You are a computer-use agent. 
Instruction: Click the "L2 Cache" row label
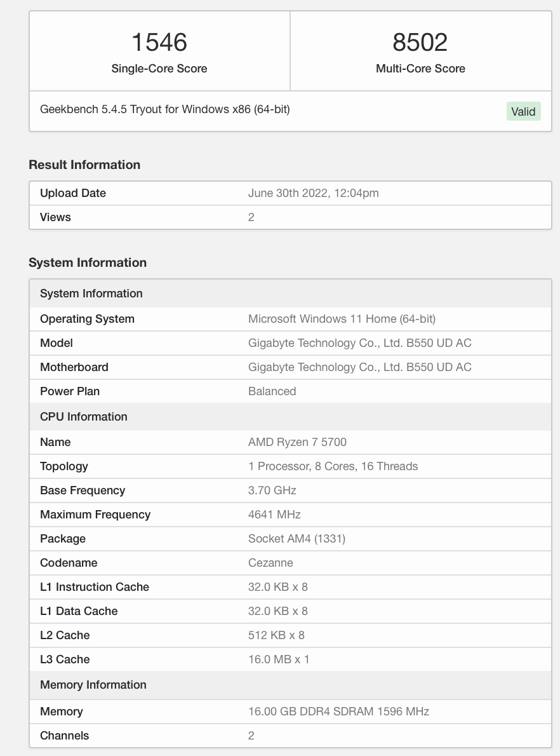click(x=65, y=635)
